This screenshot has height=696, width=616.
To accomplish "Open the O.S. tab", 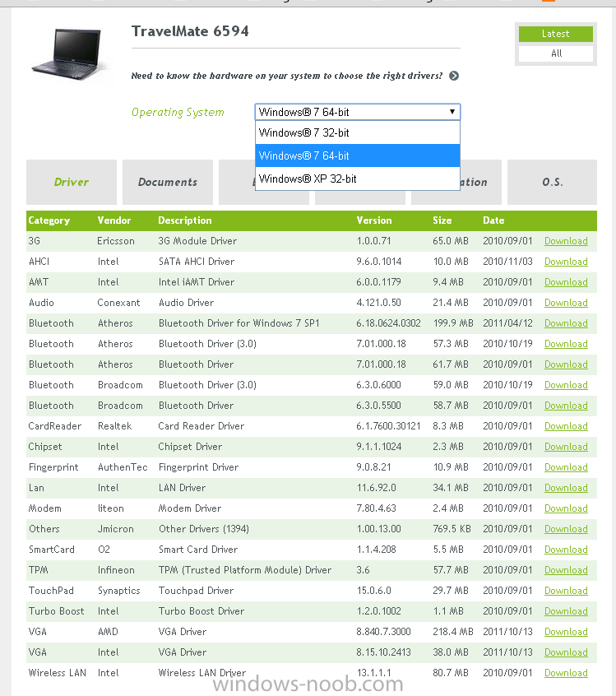I will coord(552,182).
